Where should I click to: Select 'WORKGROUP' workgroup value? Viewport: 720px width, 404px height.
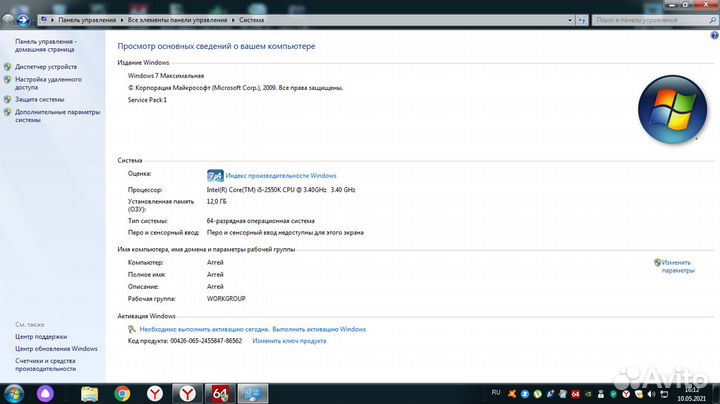226,299
